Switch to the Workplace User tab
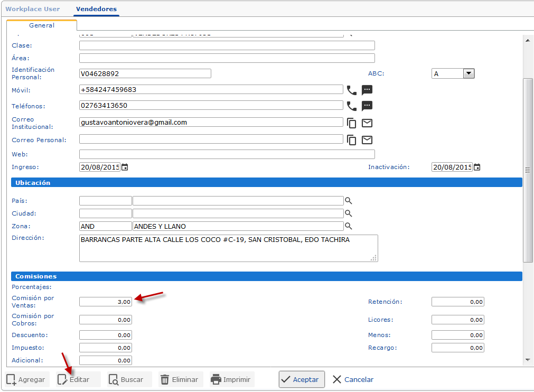Image resolution: width=534 pixels, height=392 pixels. tap(33, 9)
